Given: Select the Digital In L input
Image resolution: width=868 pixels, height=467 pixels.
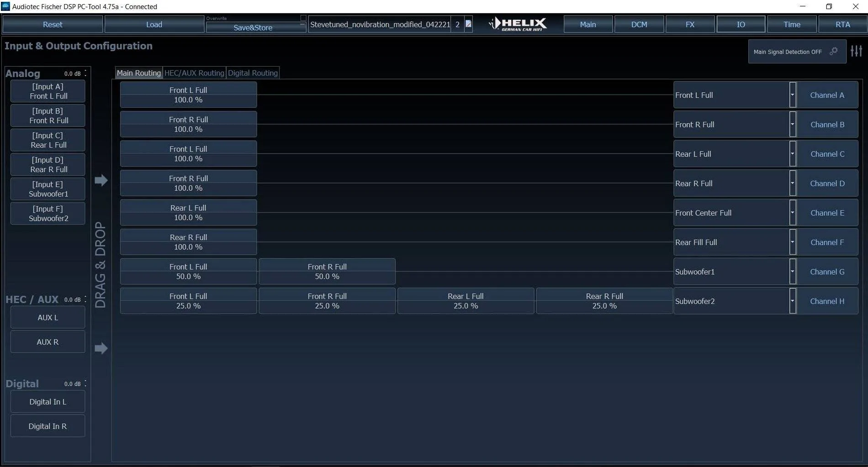Looking at the screenshot, I should [x=48, y=402].
